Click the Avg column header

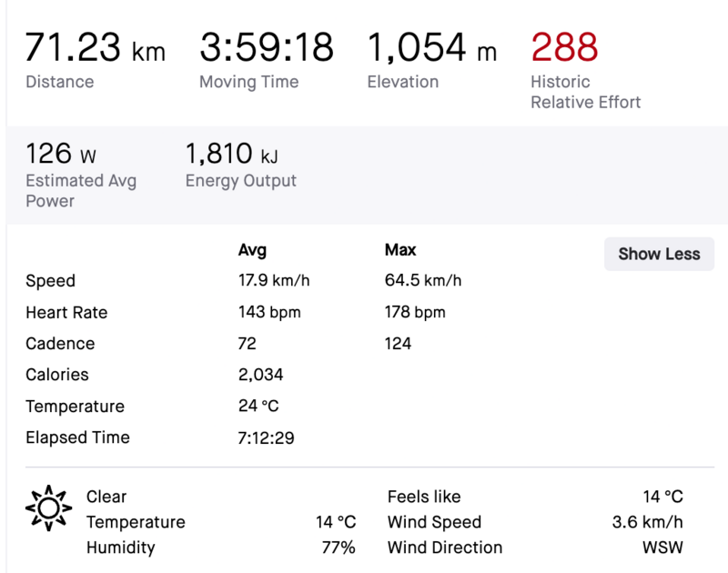[x=252, y=250]
